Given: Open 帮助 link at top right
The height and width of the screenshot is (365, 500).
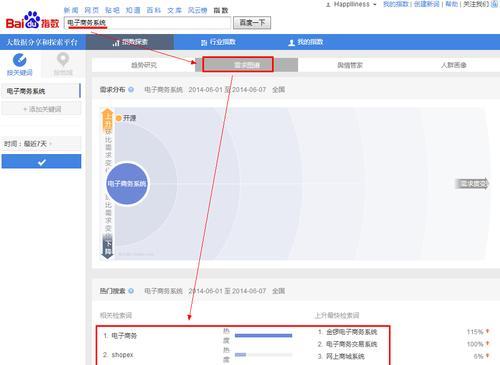Looking at the screenshot, I should [451, 4].
